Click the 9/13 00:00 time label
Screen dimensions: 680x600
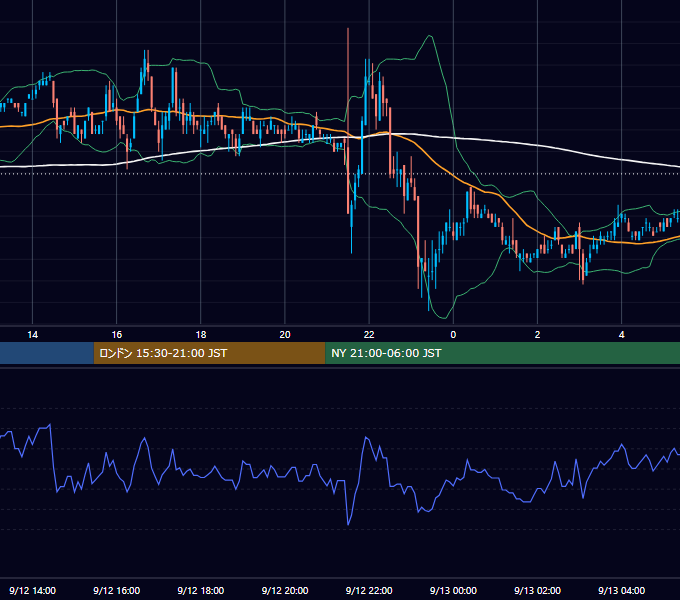click(453, 590)
